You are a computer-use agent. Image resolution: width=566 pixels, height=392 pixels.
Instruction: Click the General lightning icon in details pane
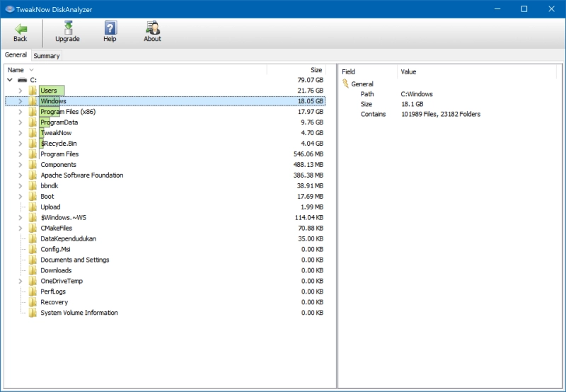(345, 83)
